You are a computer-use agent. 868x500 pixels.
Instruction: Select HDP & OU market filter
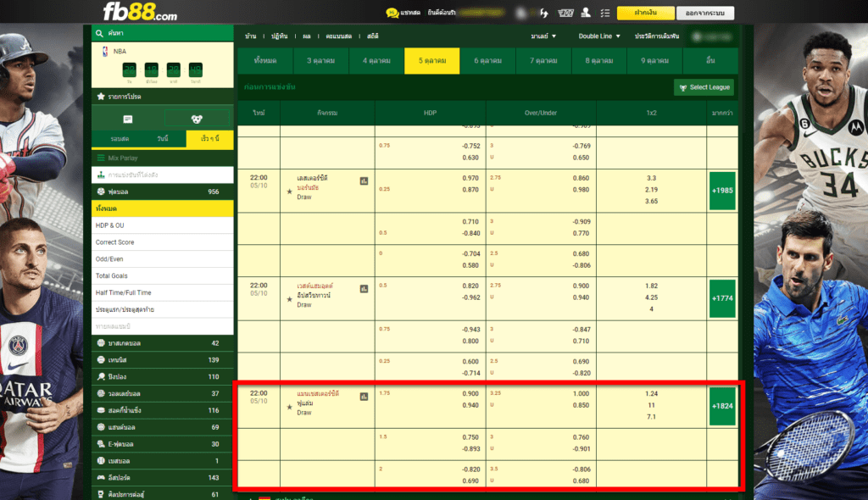tap(162, 225)
